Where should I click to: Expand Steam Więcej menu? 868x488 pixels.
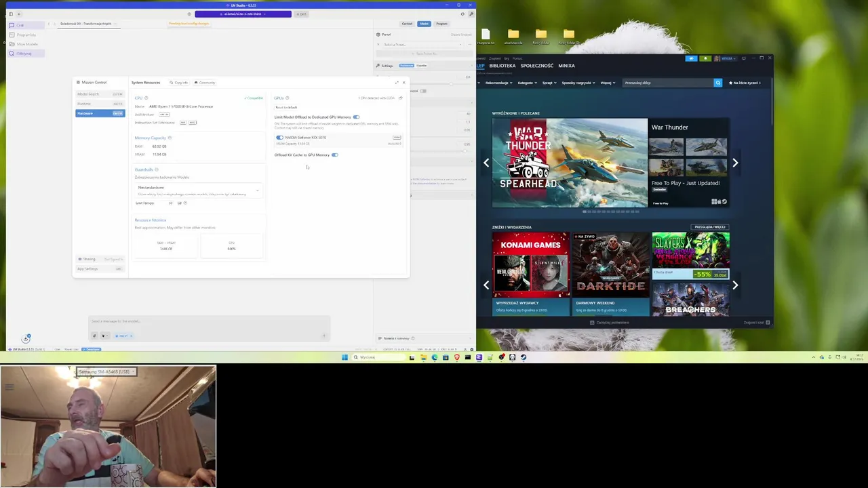607,83
